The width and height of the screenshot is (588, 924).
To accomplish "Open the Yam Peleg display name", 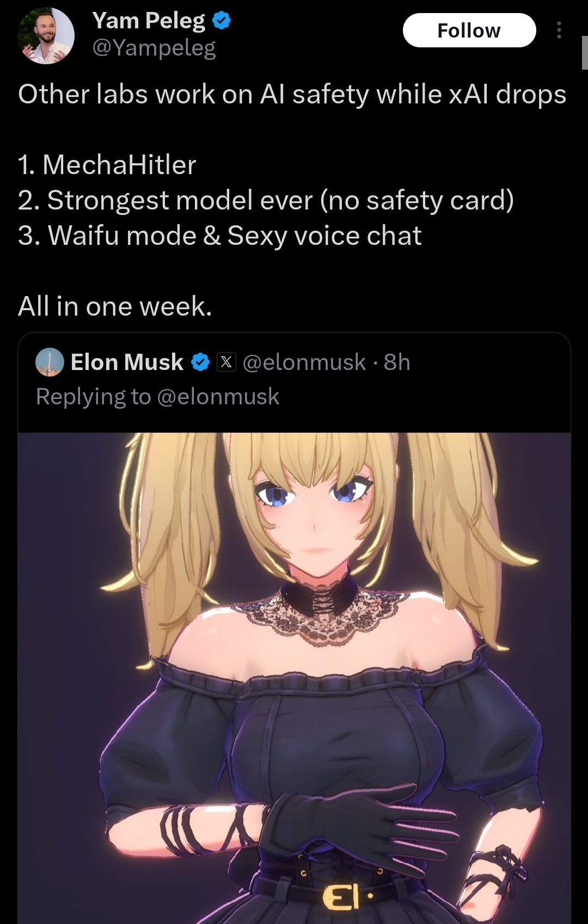I will 149,21.
